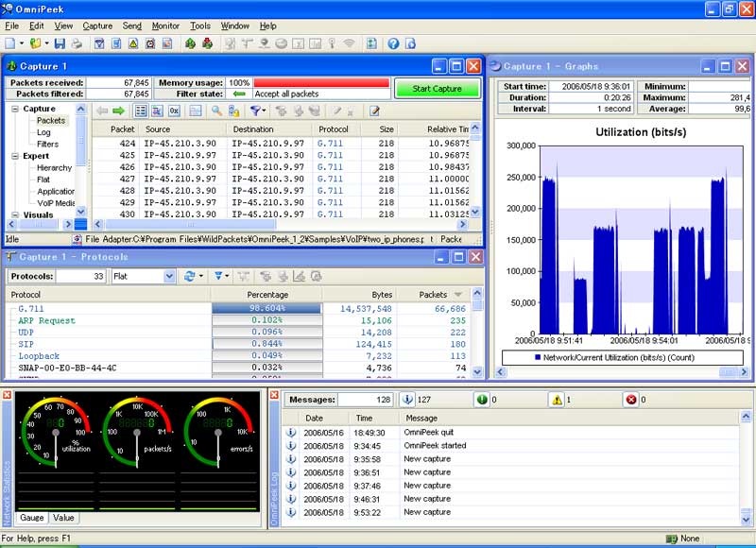Click the Print icon in main toolbar
The width and height of the screenshot is (756, 548).
(77, 43)
